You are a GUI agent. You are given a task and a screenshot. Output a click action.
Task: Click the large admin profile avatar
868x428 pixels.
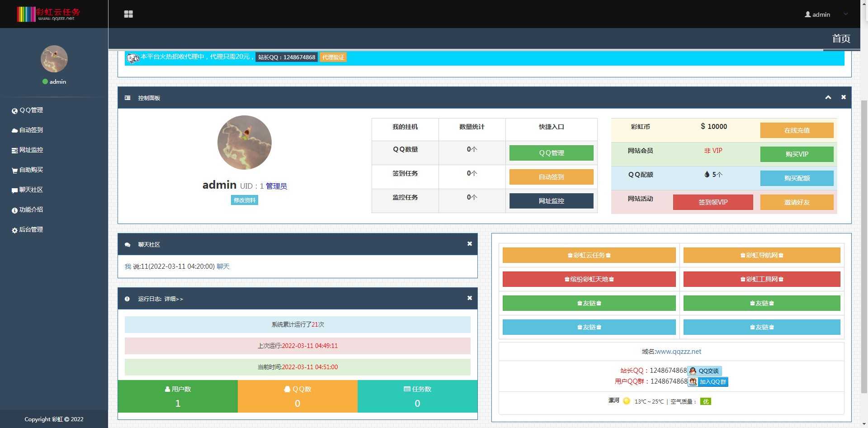click(245, 143)
